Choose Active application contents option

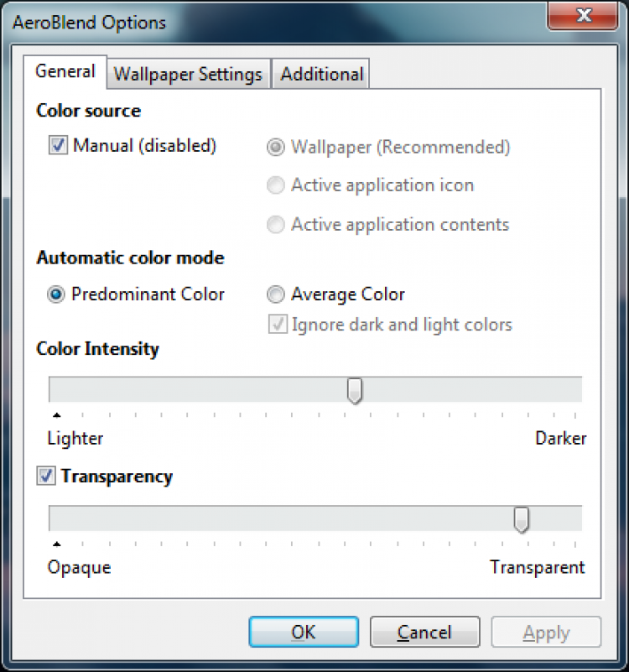point(275,225)
